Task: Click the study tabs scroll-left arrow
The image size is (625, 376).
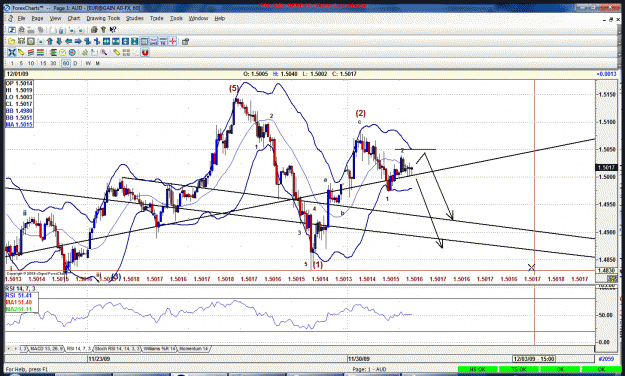Action: pos(9,348)
